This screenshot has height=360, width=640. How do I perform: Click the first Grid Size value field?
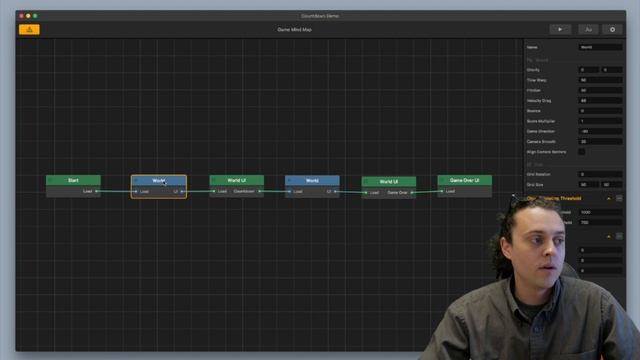click(x=589, y=184)
